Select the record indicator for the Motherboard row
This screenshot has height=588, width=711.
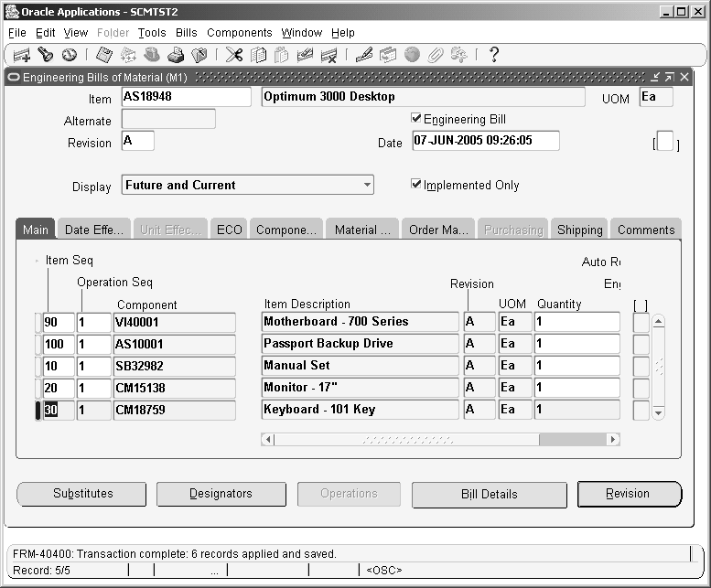point(38,322)
